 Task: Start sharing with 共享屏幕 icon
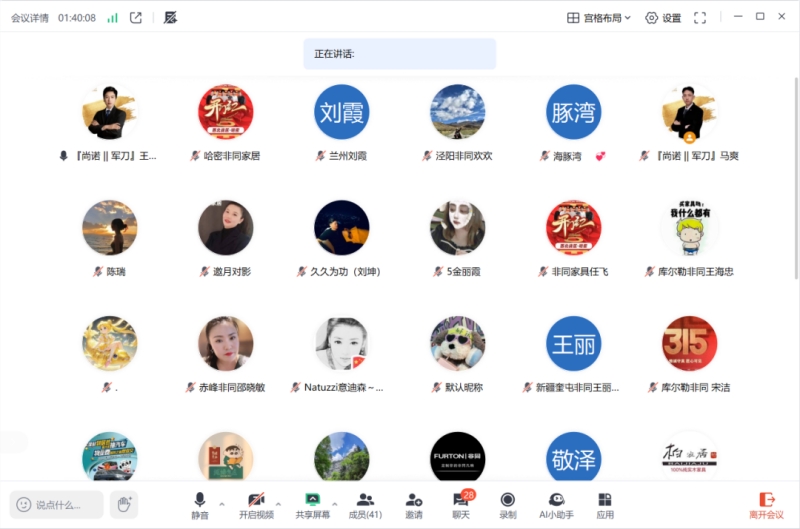(x=312, y=499)
